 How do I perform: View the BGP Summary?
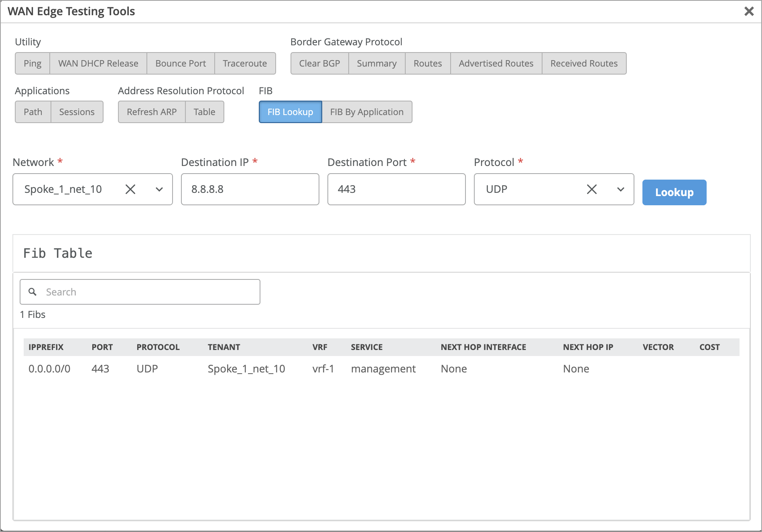click(376, 63)
